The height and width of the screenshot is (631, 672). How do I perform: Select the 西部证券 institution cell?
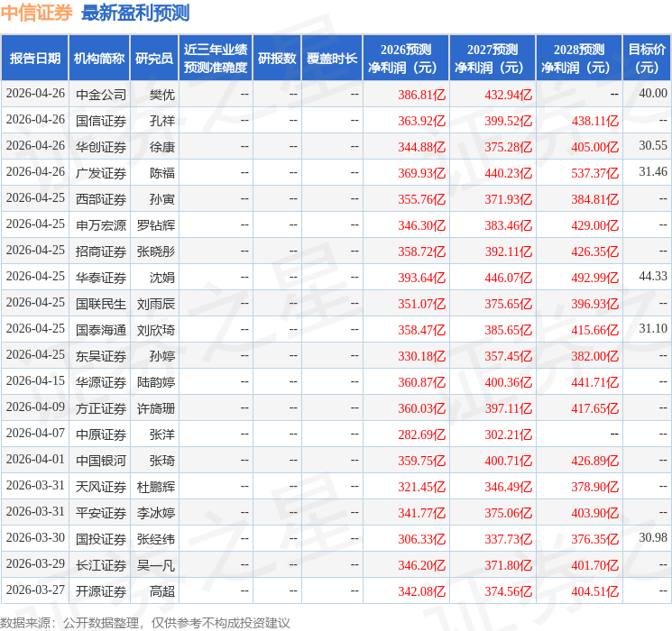click(x=101, y=199)
